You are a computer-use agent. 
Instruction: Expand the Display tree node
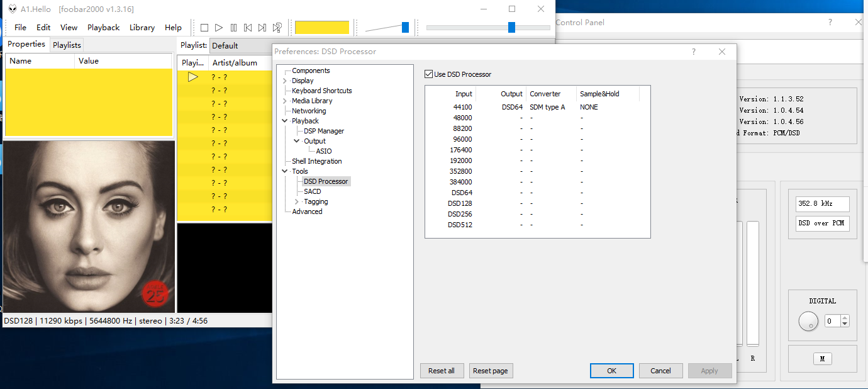point(285,81)
